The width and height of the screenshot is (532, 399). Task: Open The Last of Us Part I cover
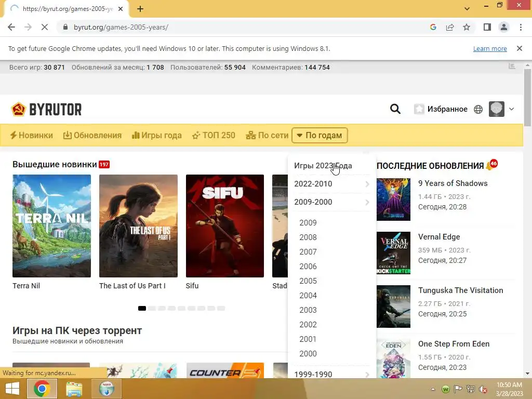(x=138, y=226)
